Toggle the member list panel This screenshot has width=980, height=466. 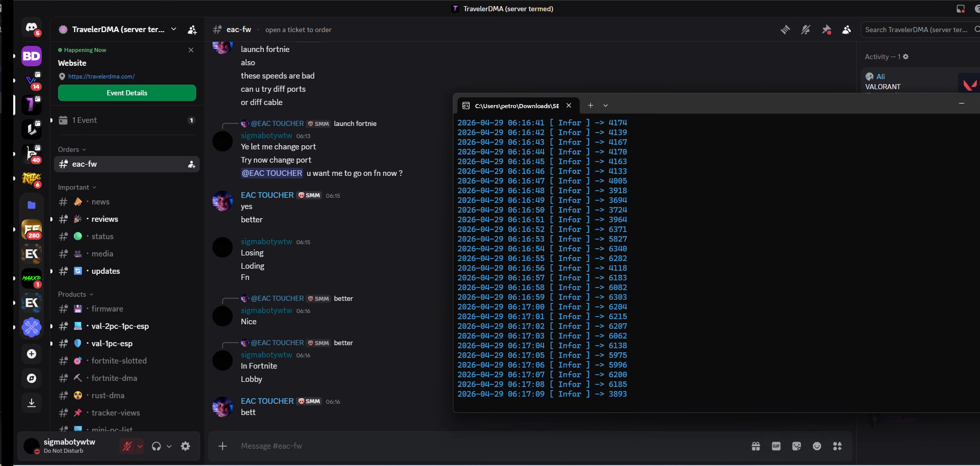coord(847,30)
